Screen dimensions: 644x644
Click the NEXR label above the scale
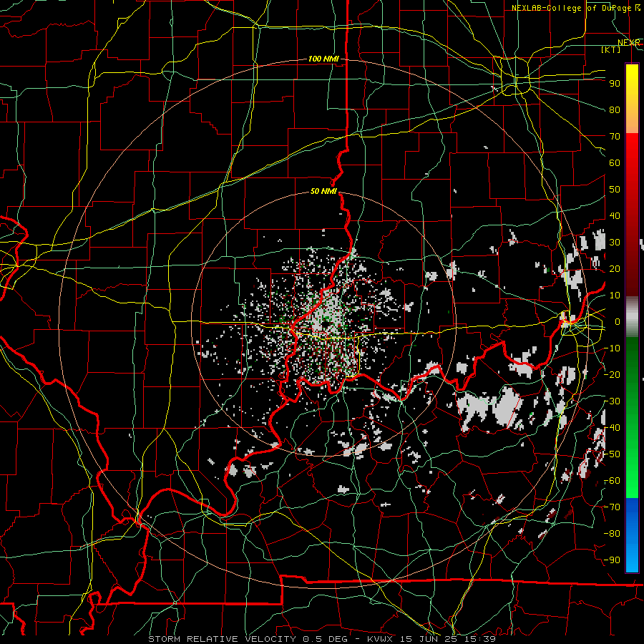(x=629, y=43)
